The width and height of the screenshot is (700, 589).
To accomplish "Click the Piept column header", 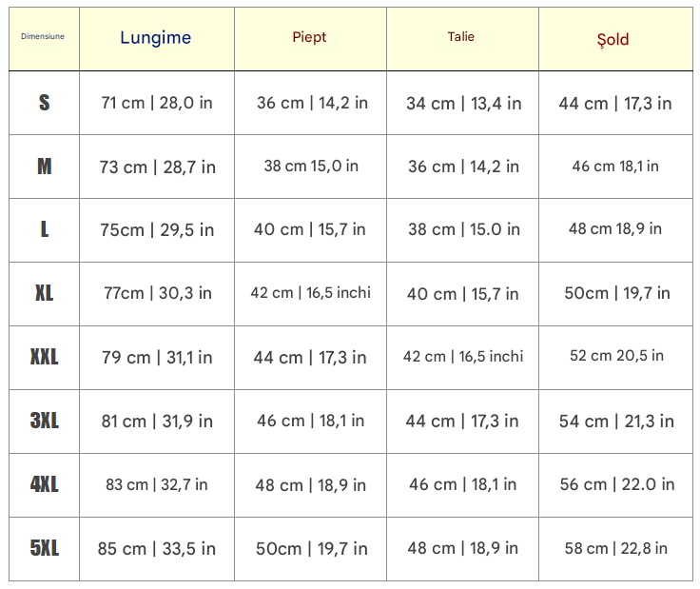I will (309, 37).
